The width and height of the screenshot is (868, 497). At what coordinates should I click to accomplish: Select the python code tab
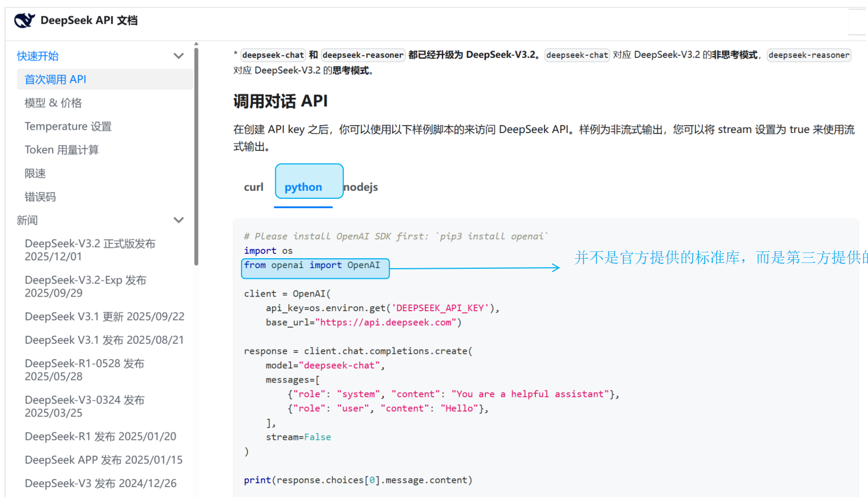point(303,187)
